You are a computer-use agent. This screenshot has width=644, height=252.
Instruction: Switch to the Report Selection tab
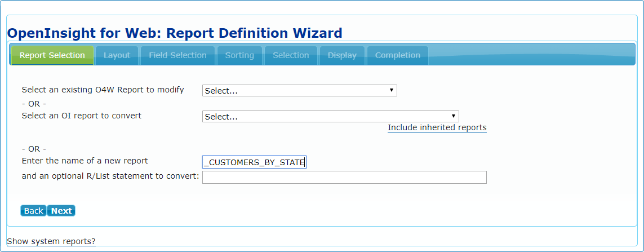(x=52, y=55)
